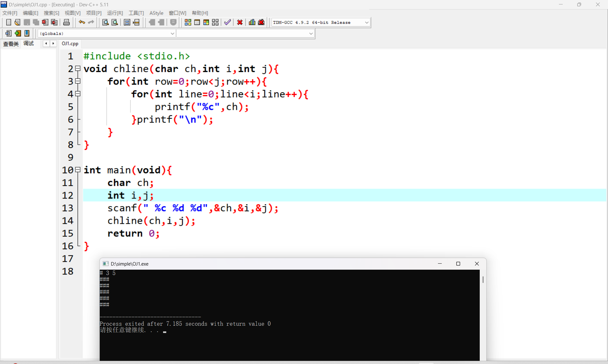Screen dimensions: 608x364
Task: Click the console window vertical scrollbar
Action: (x=483, y=280)
